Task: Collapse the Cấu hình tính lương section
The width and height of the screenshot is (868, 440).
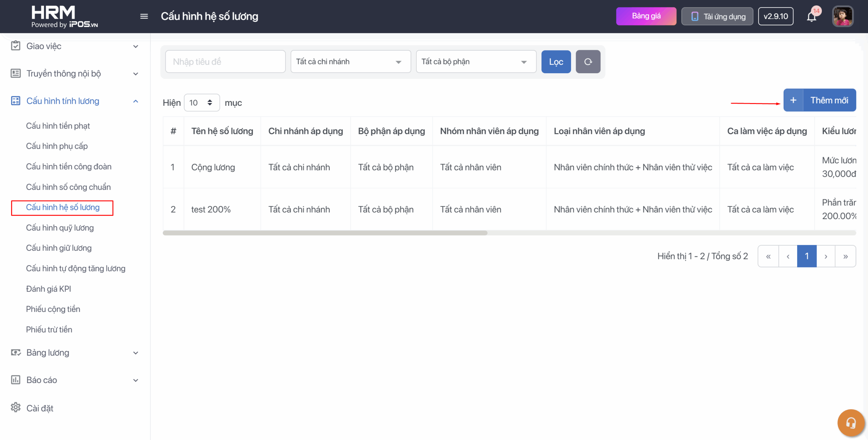Action: coord(136,101)
